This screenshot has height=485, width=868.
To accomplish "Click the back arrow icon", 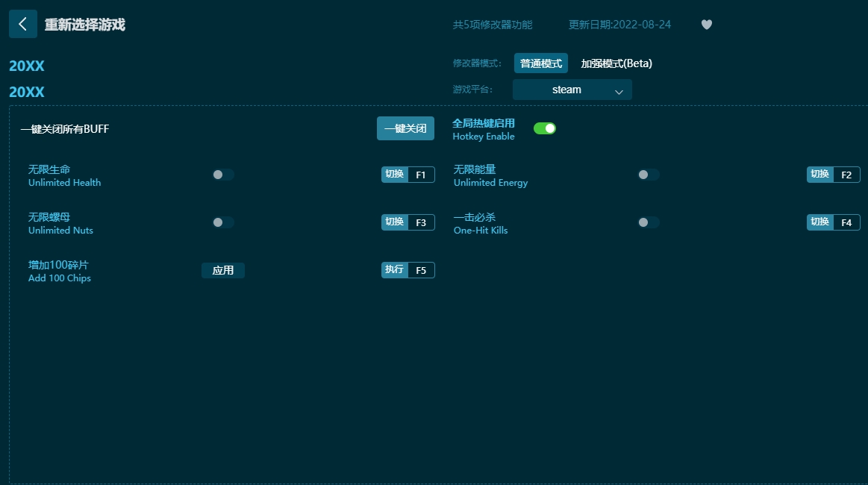I will 23,24.
